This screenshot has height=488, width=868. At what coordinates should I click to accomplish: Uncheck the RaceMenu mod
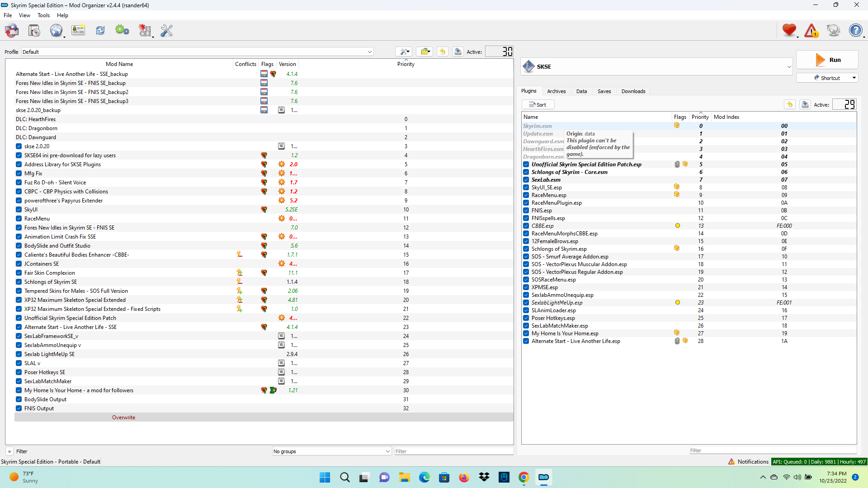click(x=19, y=219)
